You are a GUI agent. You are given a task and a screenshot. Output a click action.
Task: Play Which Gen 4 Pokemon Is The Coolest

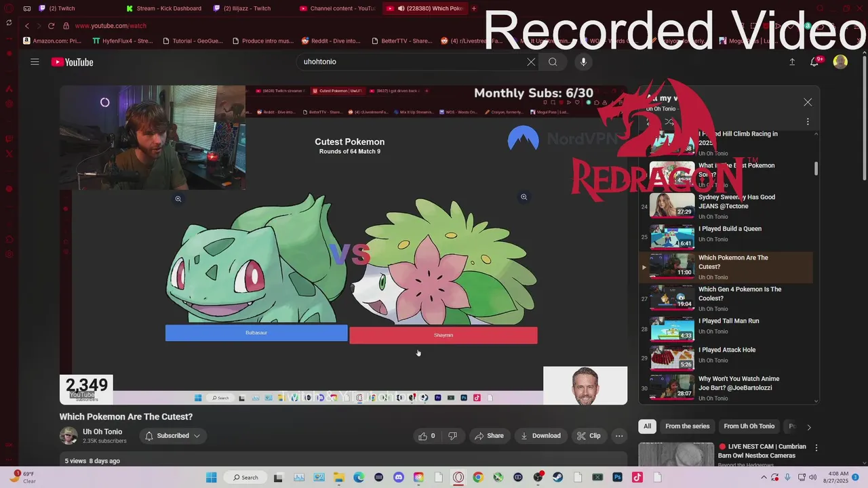726,298
